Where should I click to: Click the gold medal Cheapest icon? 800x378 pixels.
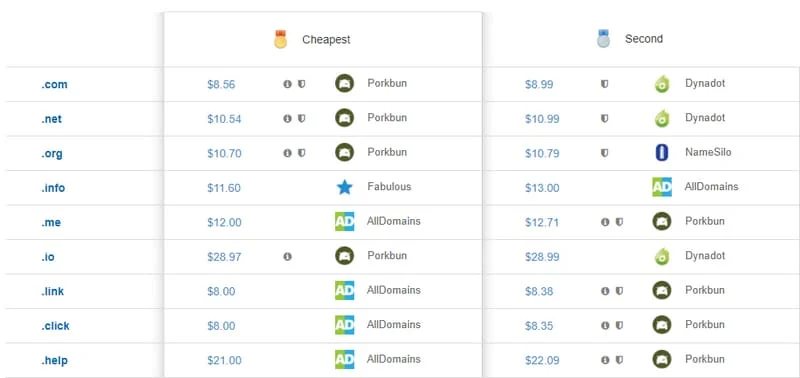coord(280,39)
